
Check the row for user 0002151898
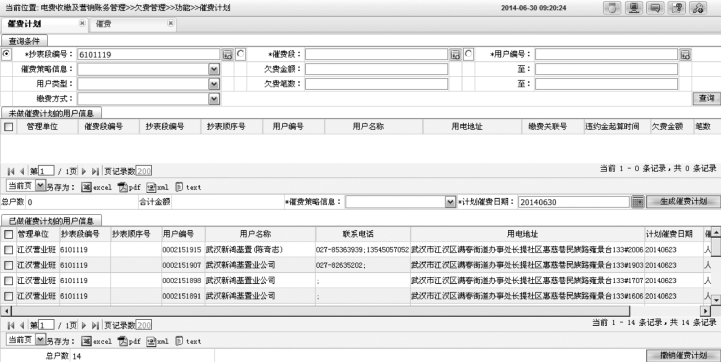pyautogui.click(x=8, y=281)
